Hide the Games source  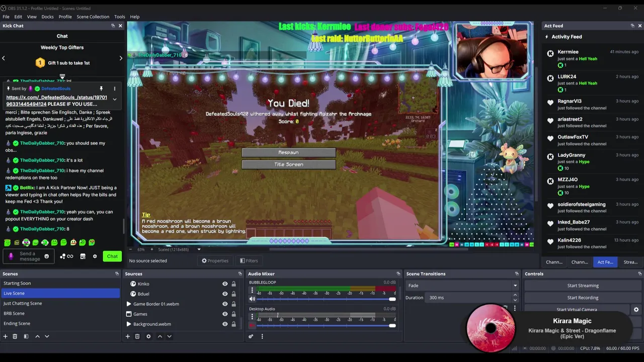(225, 314)
